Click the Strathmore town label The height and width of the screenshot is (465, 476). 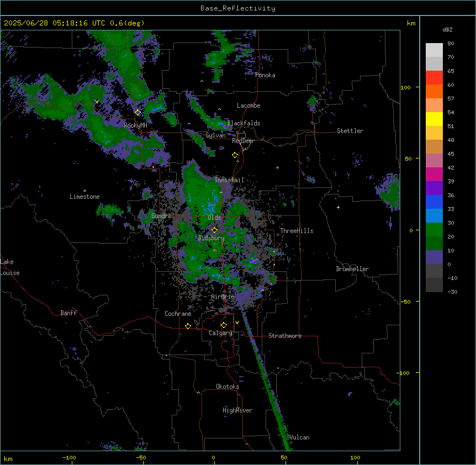click(285, 336)
